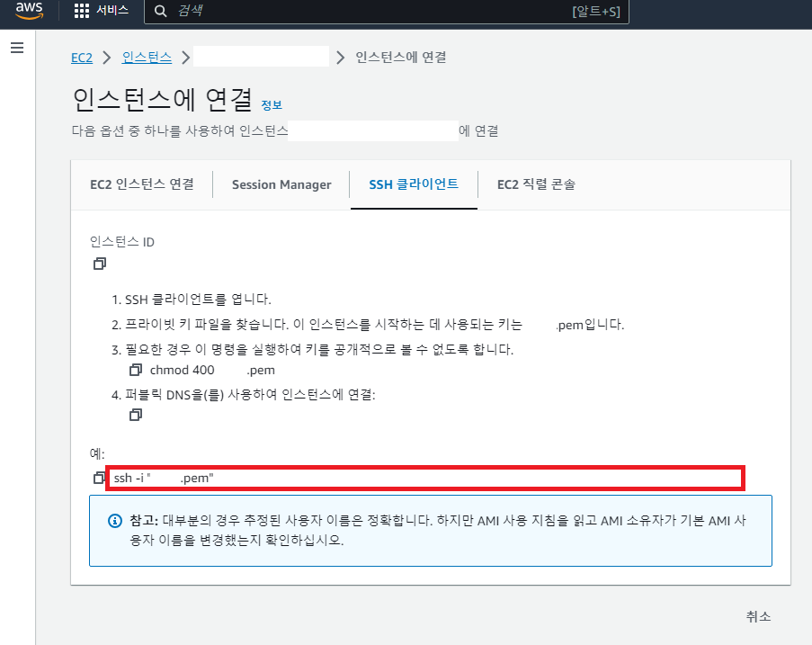Image resolution: width=812 pixels, height=645 pixels.
Task: Click the search magnifier icon
Action: pyautogui.click(x=161, y=11)
